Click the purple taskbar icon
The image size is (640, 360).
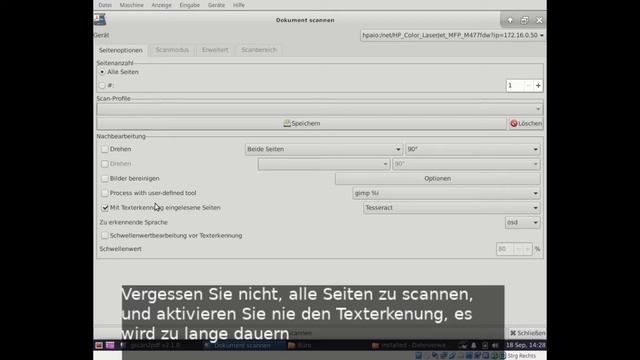click(110, 345)
